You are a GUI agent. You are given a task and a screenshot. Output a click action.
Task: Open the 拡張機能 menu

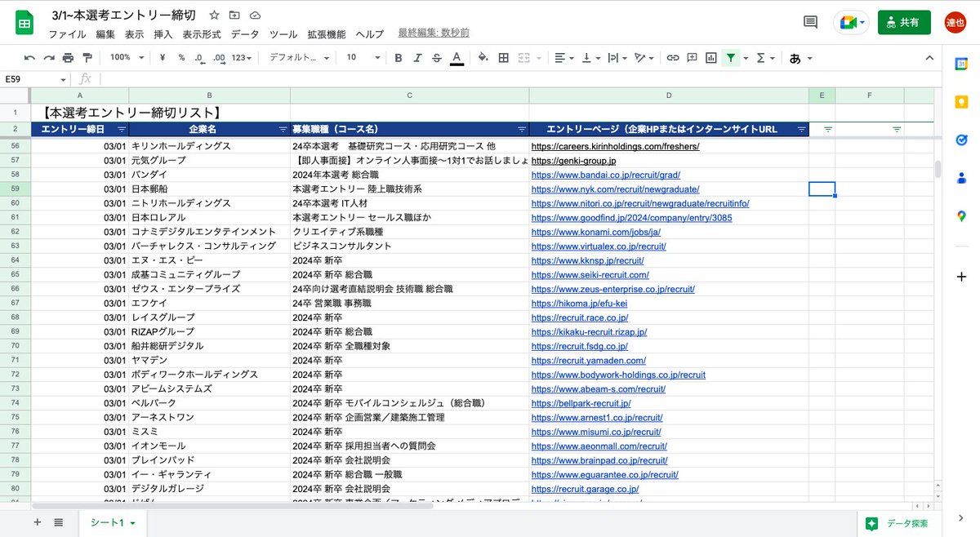click(x=327, y=34)
